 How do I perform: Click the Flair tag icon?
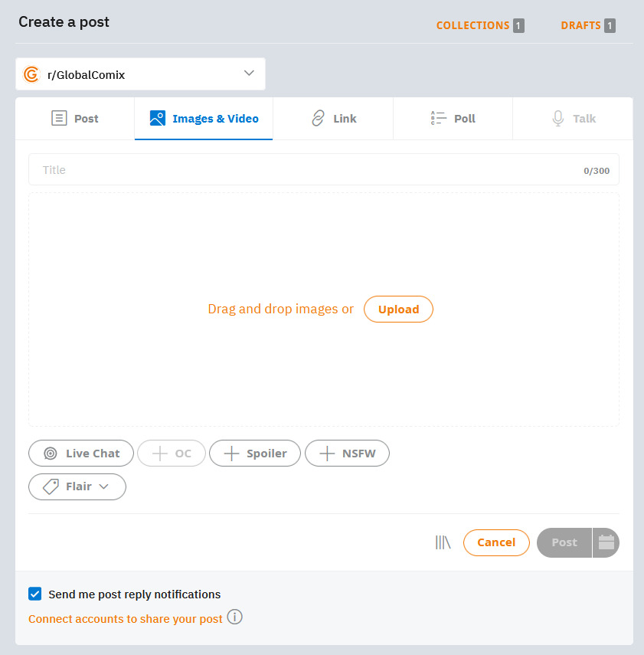click(x=51, y=486)
